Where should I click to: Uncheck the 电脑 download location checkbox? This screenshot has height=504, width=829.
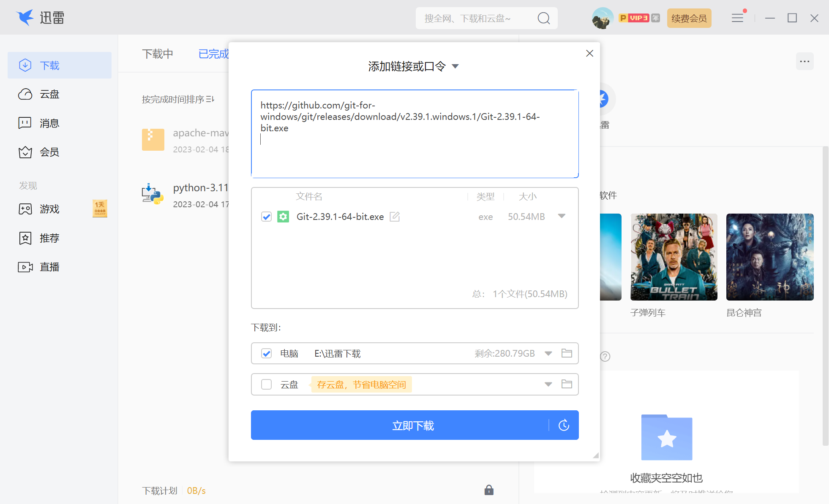pos(266,353)
